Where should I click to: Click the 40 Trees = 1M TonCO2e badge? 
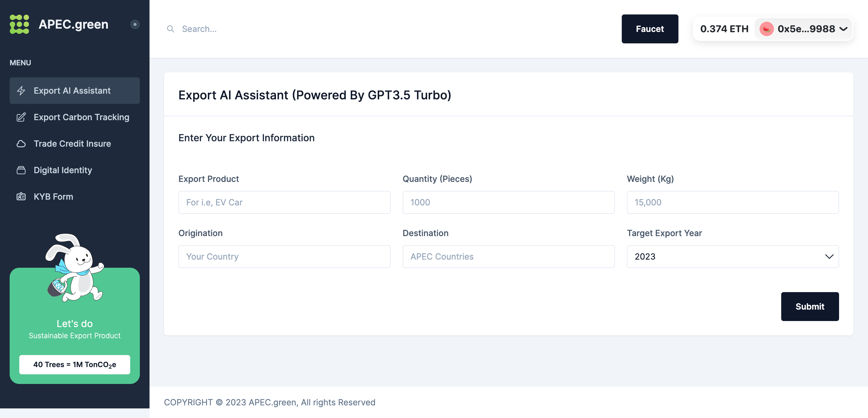click(x=74, y=364)
